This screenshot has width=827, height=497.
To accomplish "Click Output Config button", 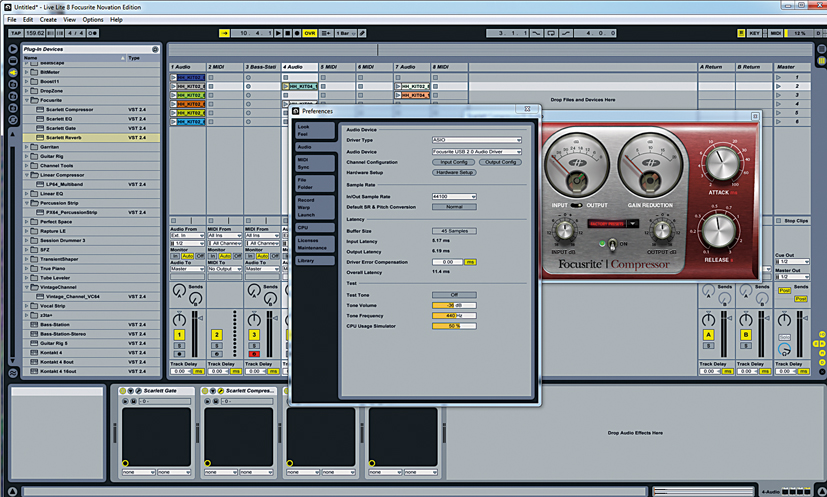I will pos(500,162).
